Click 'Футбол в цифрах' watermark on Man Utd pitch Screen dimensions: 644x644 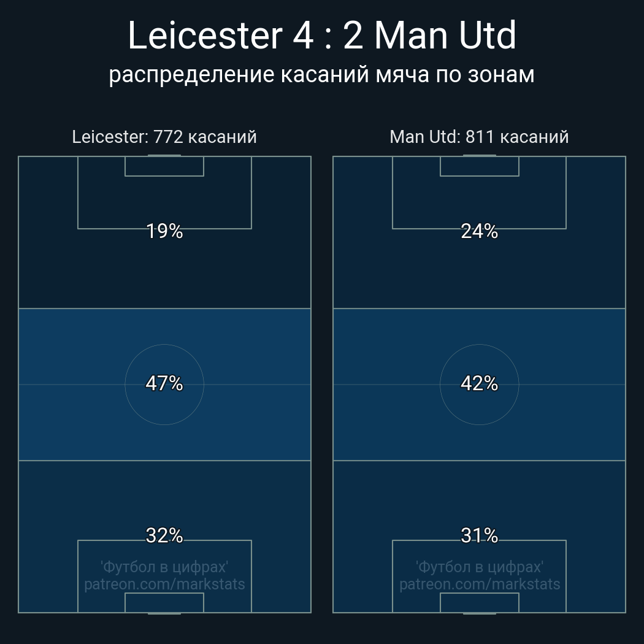click(480, 567)
